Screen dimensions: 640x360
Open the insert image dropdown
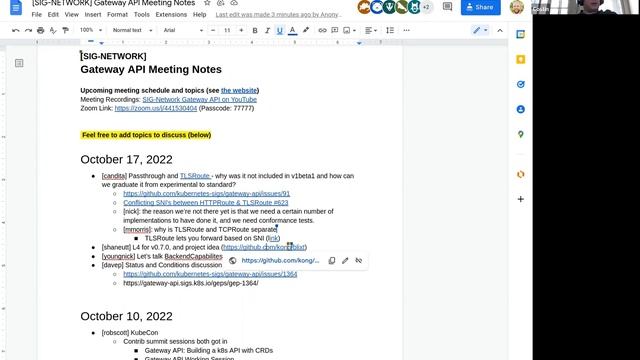coord(349,30)
